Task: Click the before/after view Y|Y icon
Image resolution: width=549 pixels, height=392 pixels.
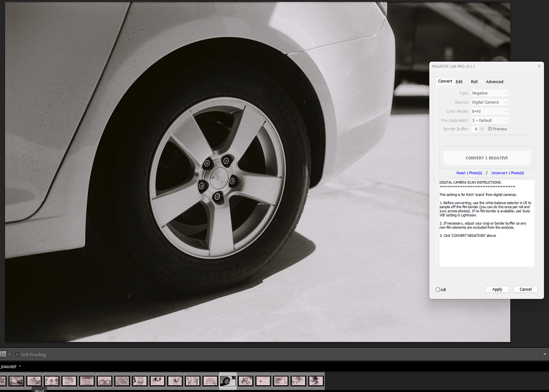Action: coord(3,354)
